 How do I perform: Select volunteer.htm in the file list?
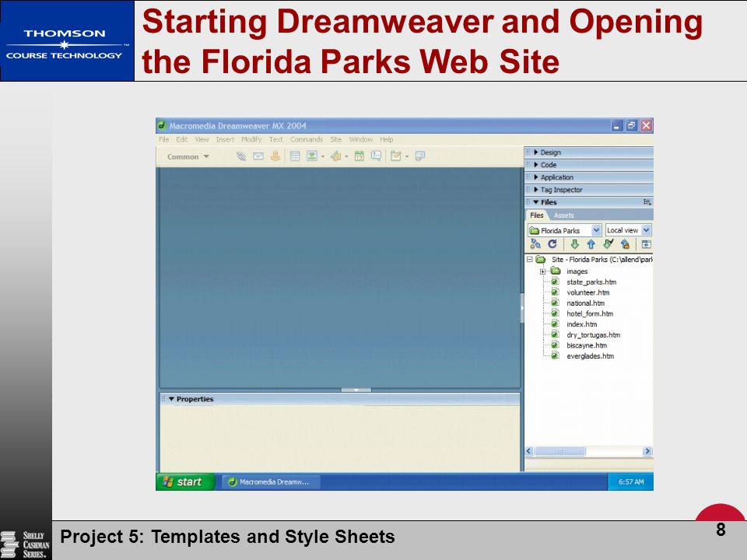tap(587, 292)
